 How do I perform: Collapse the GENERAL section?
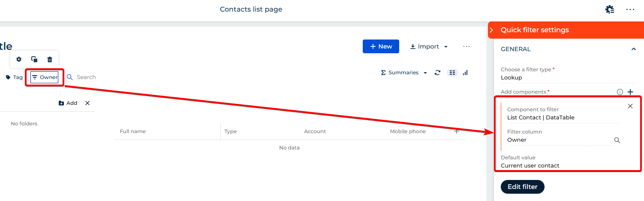634,49
